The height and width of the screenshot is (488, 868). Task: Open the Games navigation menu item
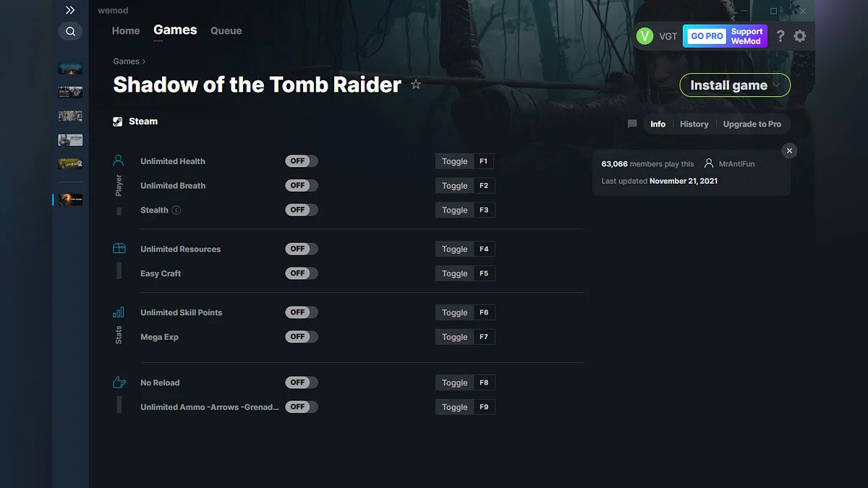[x=174, y=30]
